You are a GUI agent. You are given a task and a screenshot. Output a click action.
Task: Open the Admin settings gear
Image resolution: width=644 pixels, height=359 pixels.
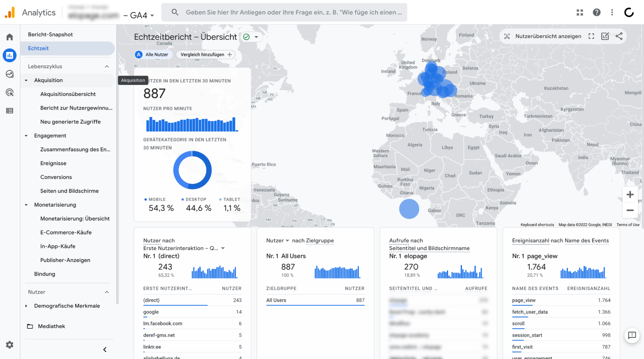[10, 345]
